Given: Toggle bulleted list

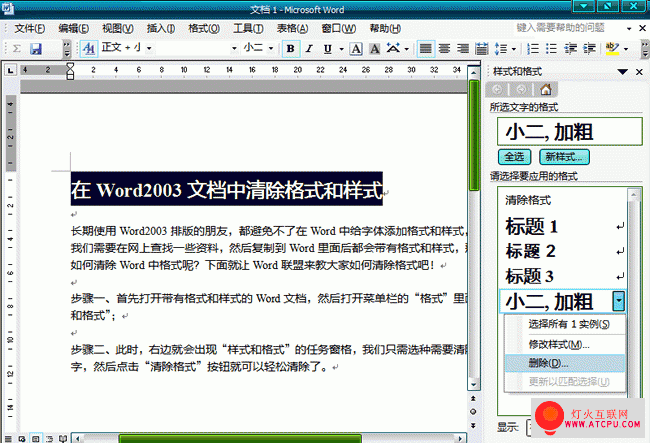Looking at the screenshot, I should (x=551, y=49).
